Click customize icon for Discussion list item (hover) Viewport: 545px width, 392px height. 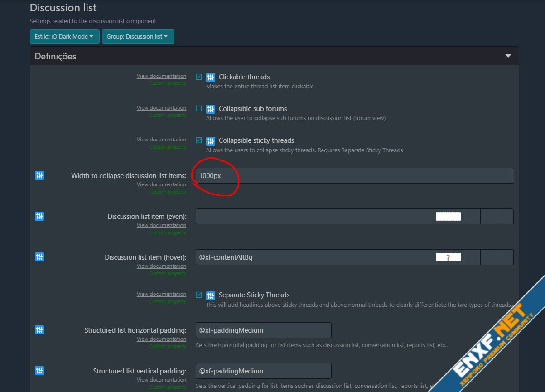click(39, 257)
